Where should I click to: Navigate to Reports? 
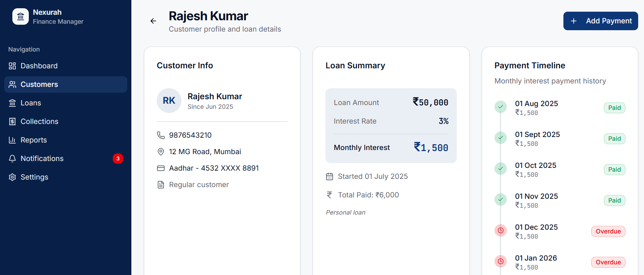(x=34, y=140)
